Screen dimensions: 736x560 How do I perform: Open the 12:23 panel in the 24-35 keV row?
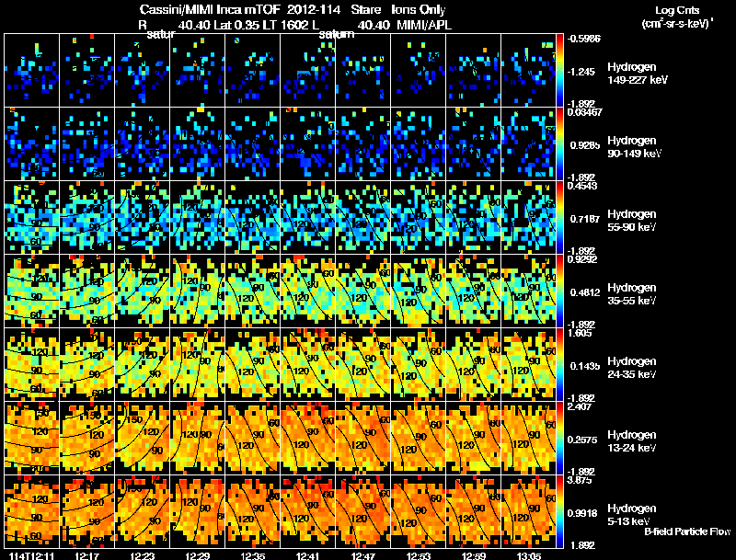click(x=143, y=364)
